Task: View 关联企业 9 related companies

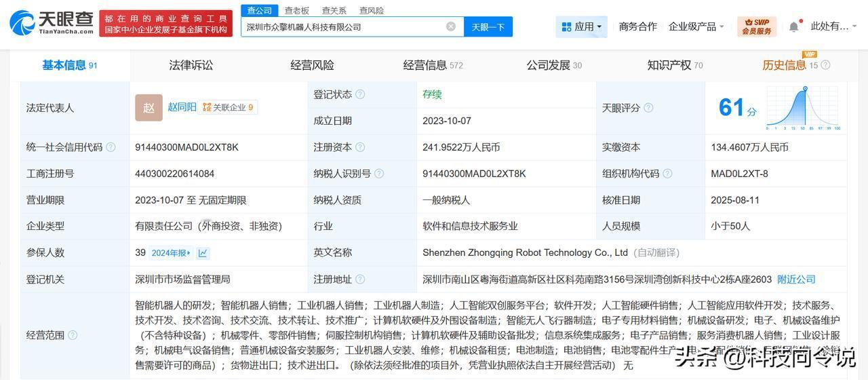Action: click(x=228, y=107)
